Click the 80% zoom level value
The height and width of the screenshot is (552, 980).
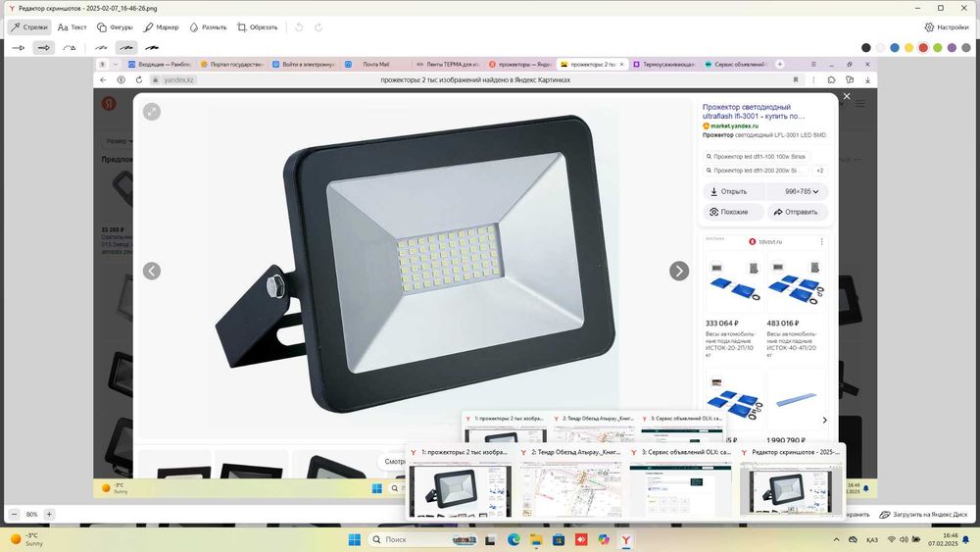point(31,515)
